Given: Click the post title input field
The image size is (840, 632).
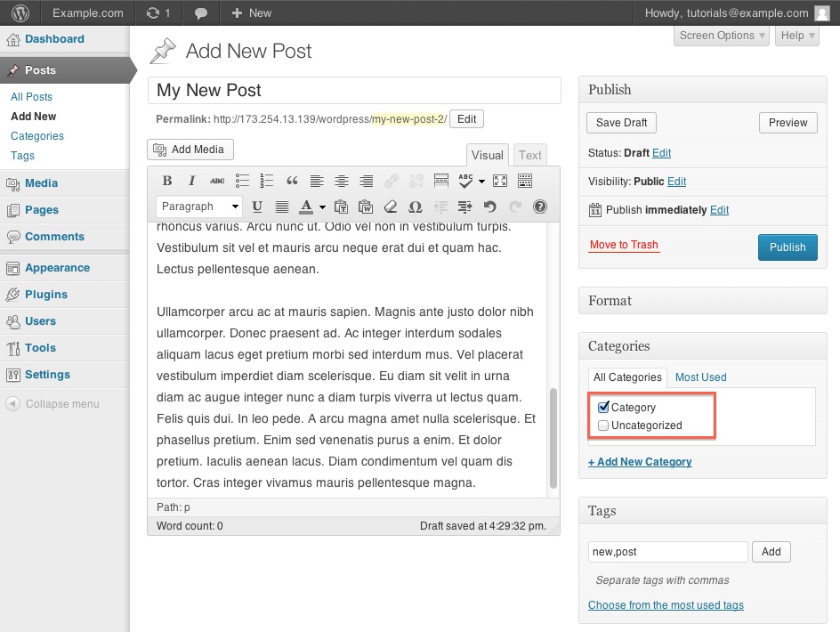Looking at the screenshot, I should (x=354, y=91).
